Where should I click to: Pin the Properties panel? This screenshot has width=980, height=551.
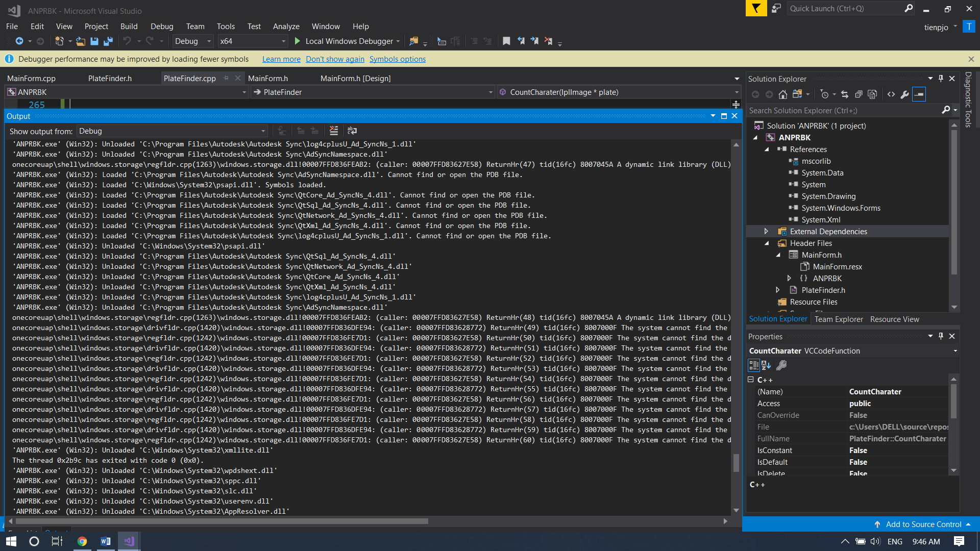pos(941,336)
